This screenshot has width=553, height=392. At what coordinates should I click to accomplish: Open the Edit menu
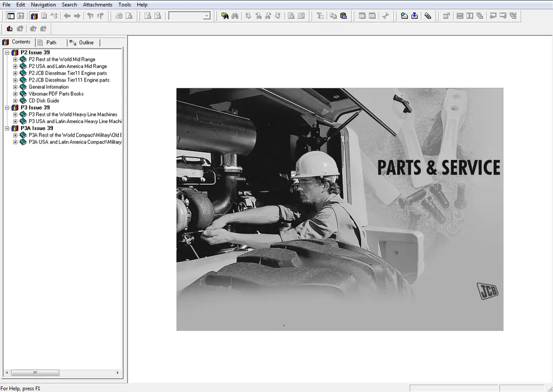[x=21, y=4]
